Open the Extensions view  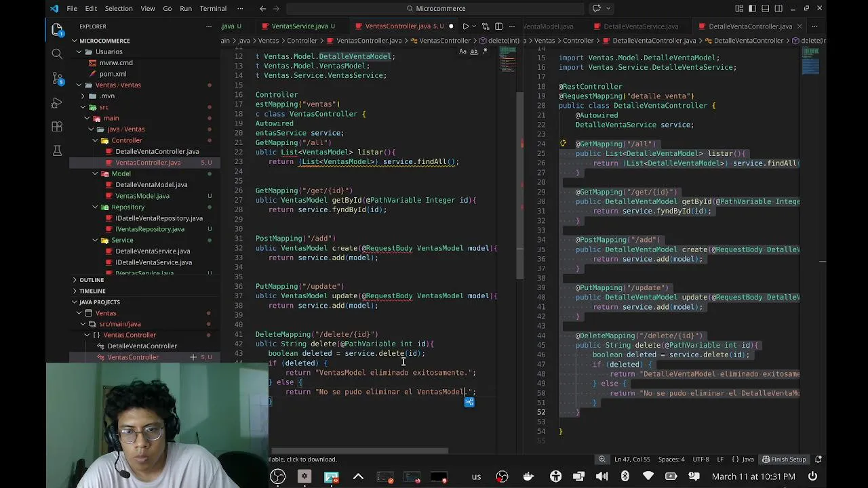click(57, 127)
